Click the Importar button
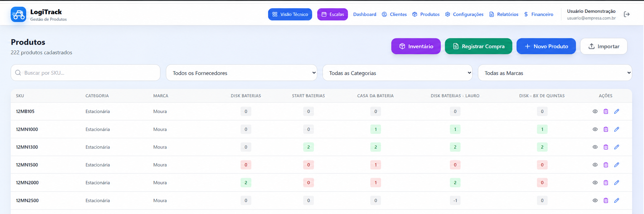This screenshot has width=644, height=214. [604, 46]
